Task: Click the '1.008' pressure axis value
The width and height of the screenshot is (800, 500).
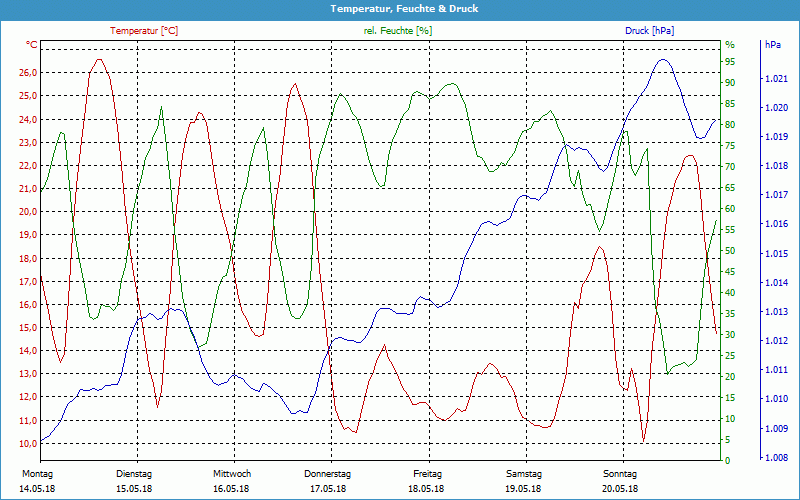Action: pyautogui.click(x=777, y=458)
